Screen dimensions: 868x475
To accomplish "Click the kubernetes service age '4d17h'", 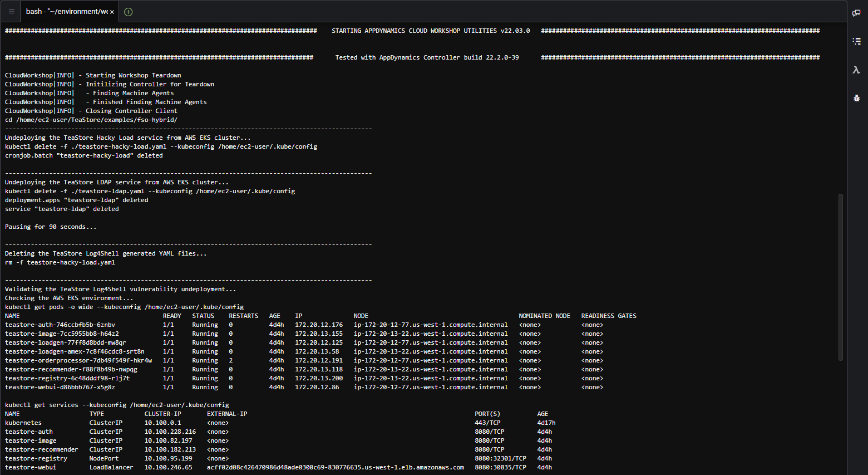I will (546, 423).
